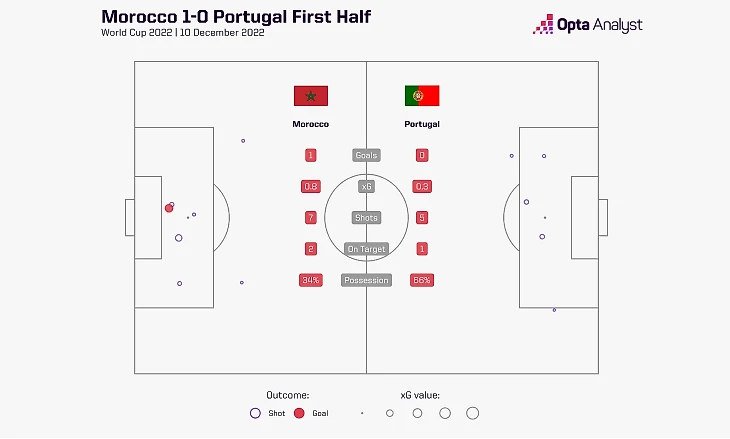
Task: Click the Morocco flag
Action: (x=310, y=96)
